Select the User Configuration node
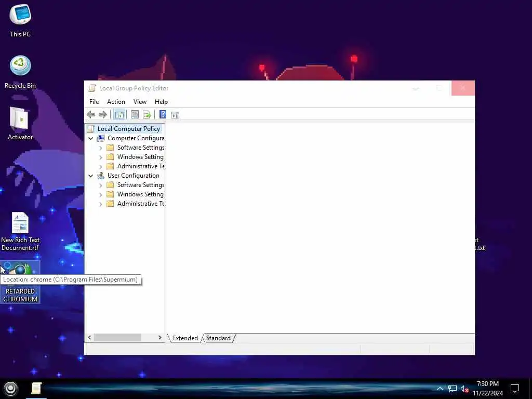The width and height of the screenshot is (532, 399). (133, 176)
